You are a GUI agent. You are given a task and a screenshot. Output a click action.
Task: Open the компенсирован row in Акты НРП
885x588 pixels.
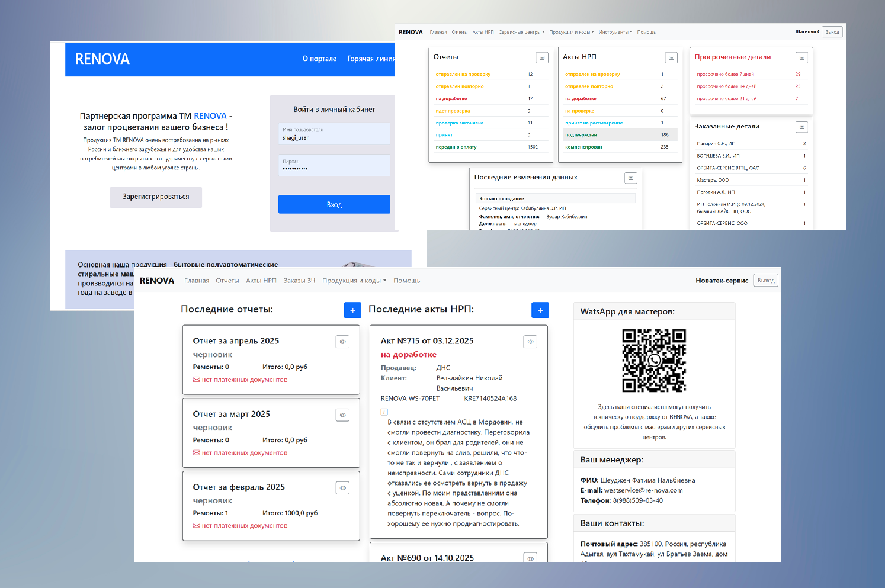(x=620, y=147)
